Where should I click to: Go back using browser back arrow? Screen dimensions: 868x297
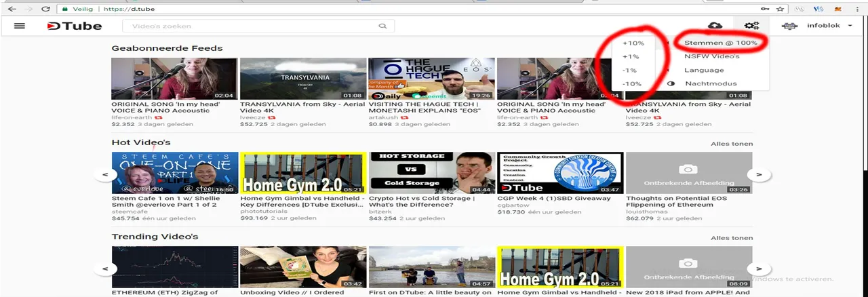(12, 9)
